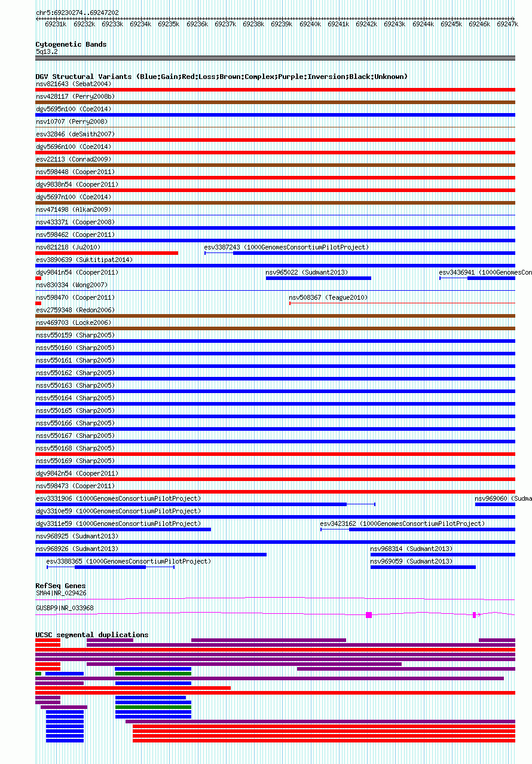Click the chr5:69230274..69247202 region label
Viewport: 532px width, 764px height.
[x=77, y=13]
